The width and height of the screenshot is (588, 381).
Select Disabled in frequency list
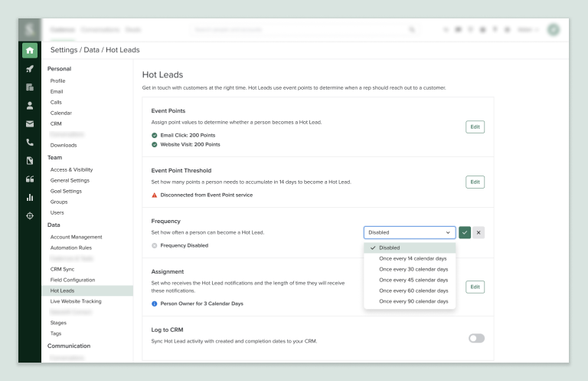click(x=410, y=248)
